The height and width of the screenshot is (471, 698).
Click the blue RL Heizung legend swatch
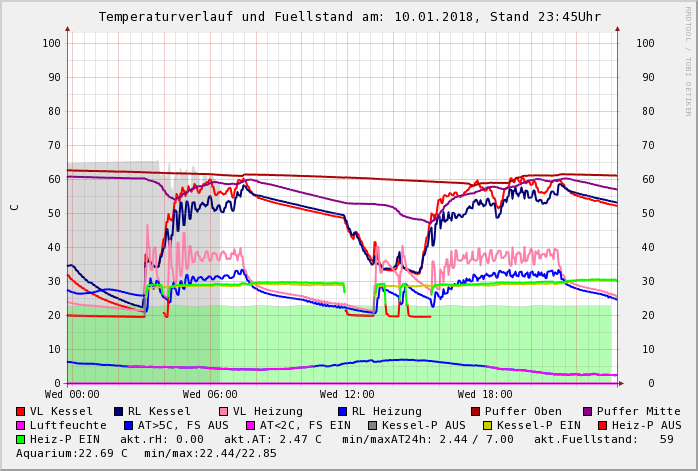pos(342,411)
